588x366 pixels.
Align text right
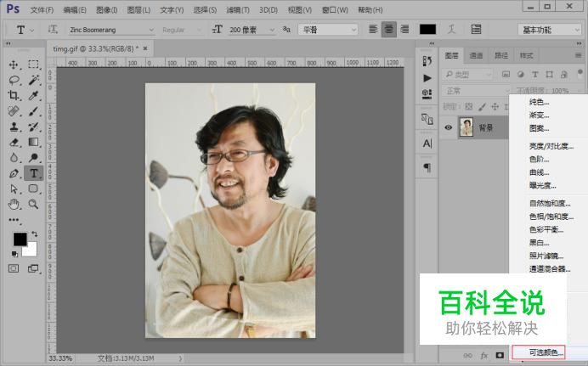pos(404,29)
